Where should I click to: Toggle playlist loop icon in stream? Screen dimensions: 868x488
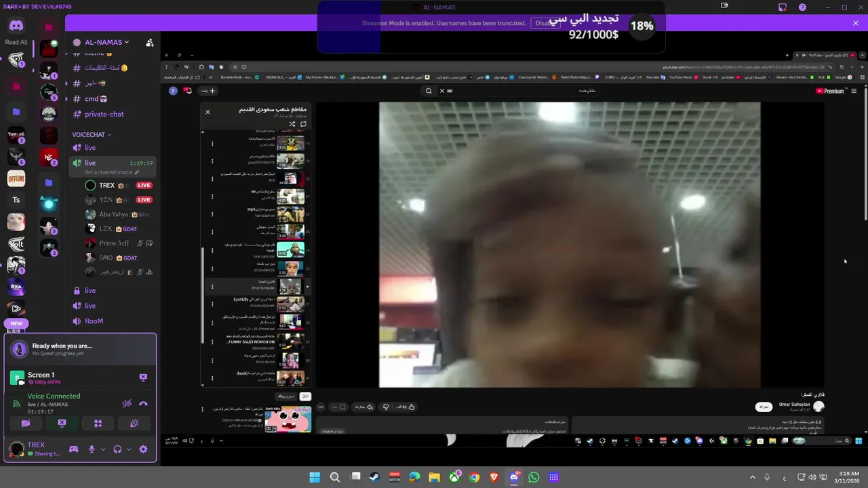pos(303,124)
